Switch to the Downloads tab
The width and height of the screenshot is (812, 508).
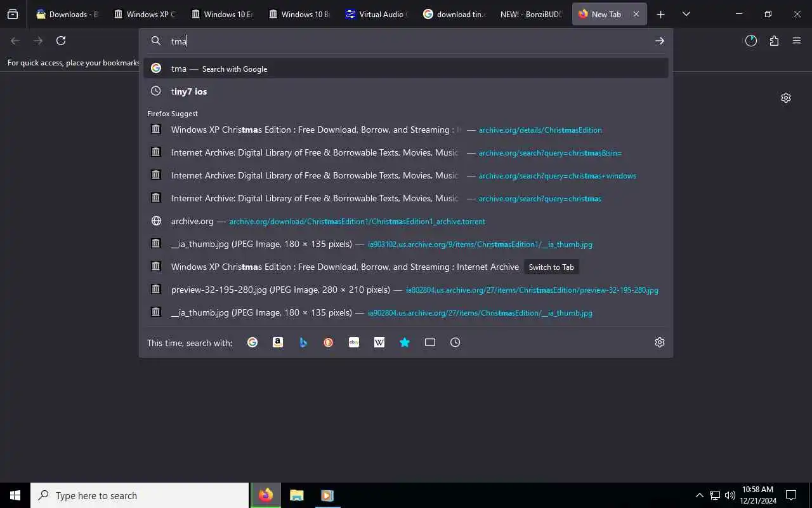click(x=68, y=14)
